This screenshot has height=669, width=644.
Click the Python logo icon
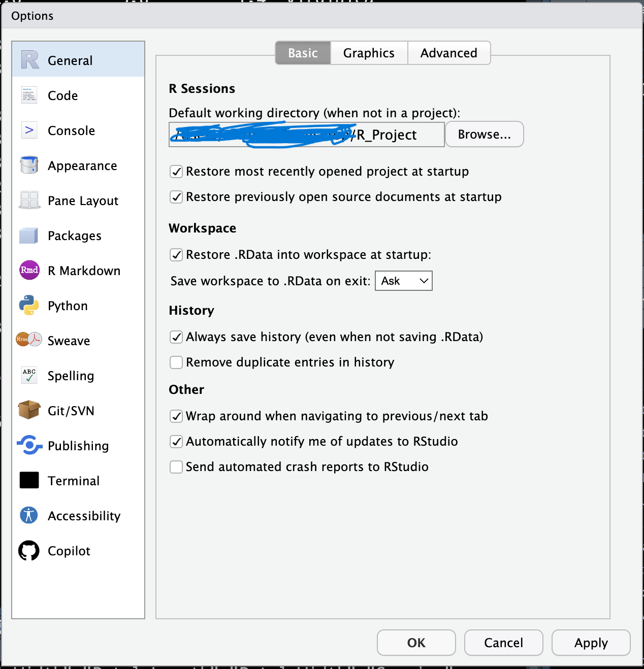pyautogui.click(x=29, y=305)
